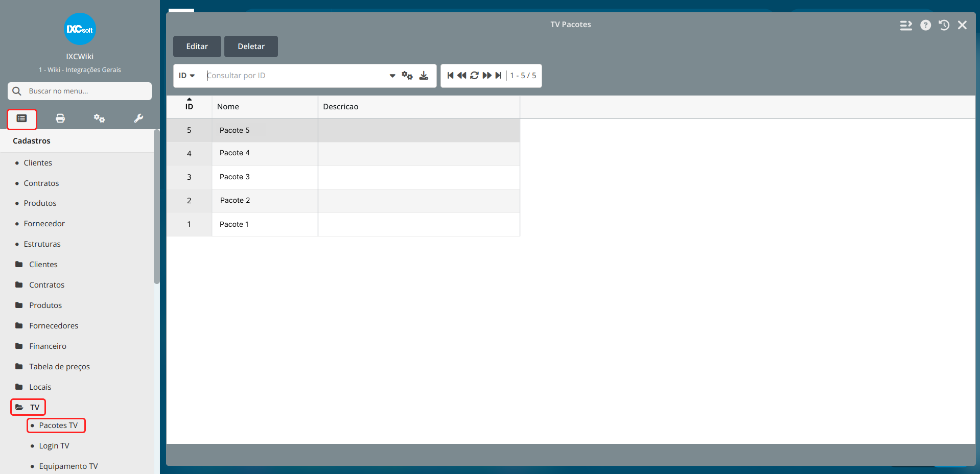
Task: Expand the Contratos folder
Action: [x=46, y=285]
